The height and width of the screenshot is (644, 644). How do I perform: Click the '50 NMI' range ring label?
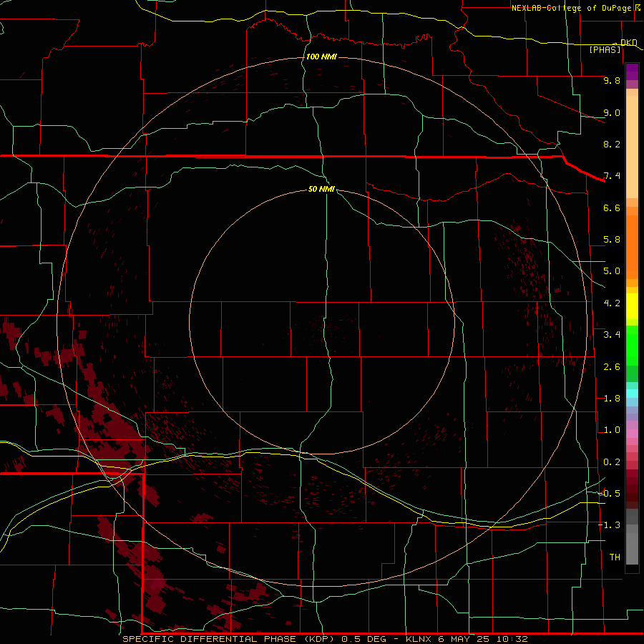pos(321,189)
